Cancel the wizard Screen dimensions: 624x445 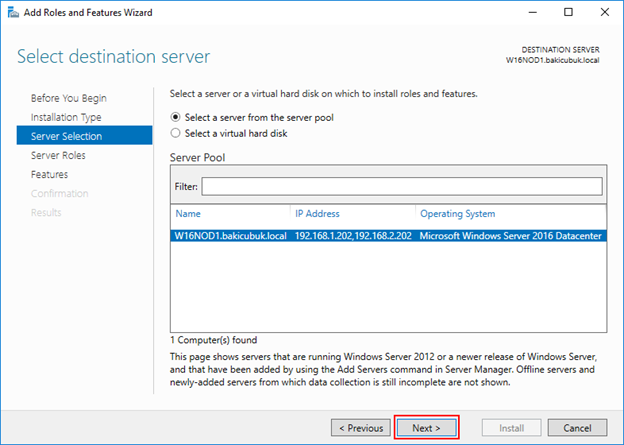coord(577,428)
